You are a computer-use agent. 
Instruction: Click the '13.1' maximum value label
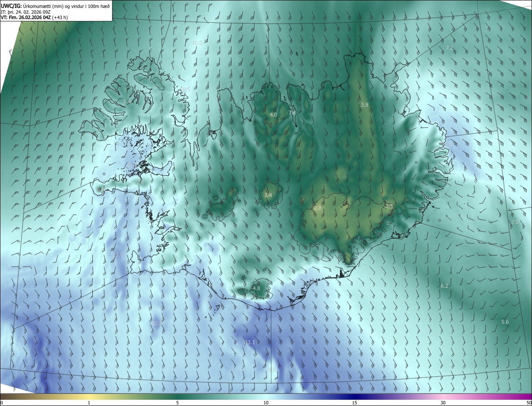pos(249,342)
